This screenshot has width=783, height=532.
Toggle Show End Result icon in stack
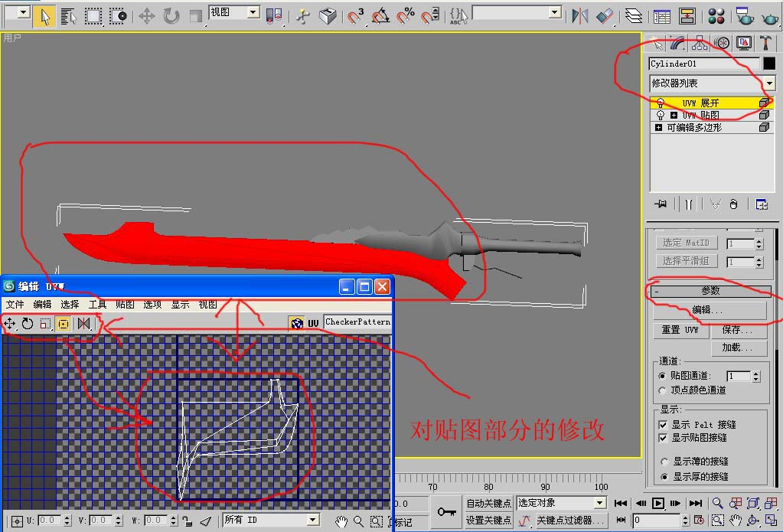tap(689, 204)
